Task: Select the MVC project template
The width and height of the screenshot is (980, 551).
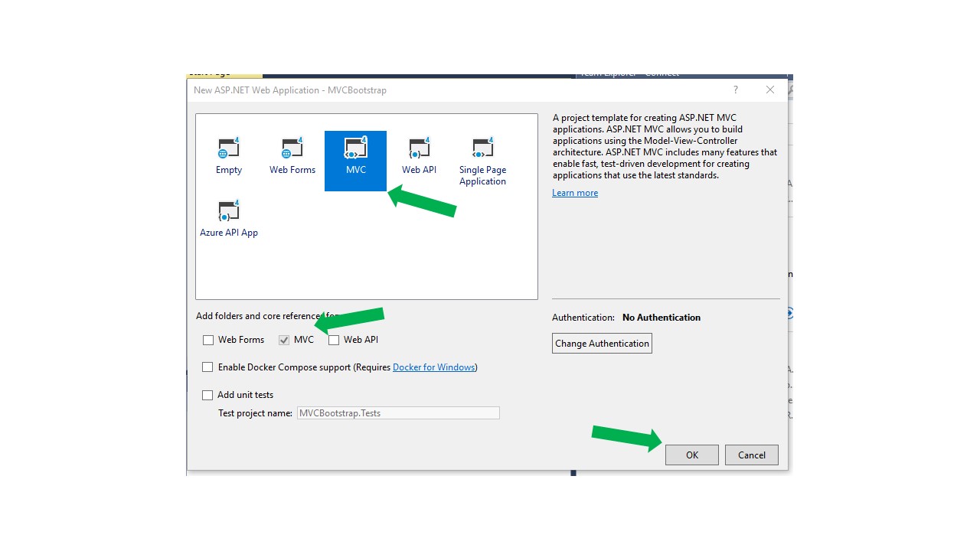Action: [x=356, y=161]
